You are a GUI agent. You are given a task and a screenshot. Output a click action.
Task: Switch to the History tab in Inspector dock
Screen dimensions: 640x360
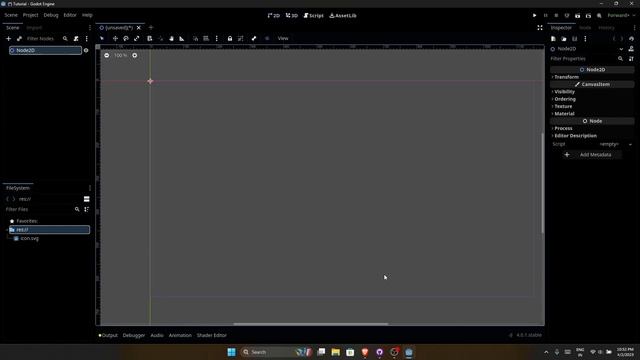pos(606,28)
